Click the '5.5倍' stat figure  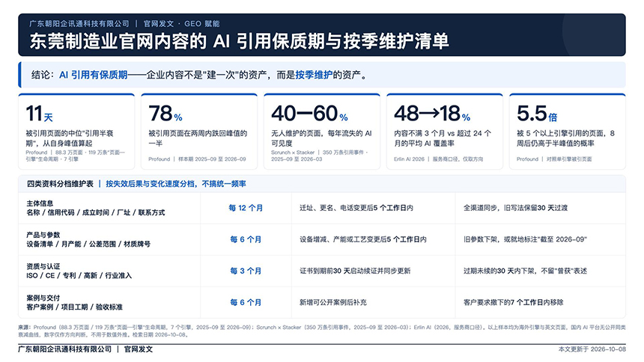click(x=537, y=114)
